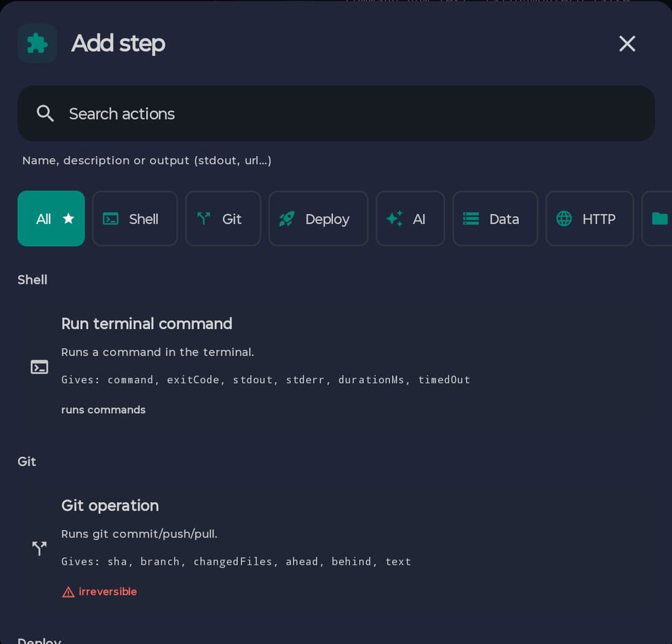Choose the Run terminal command action

click(336, 366)
